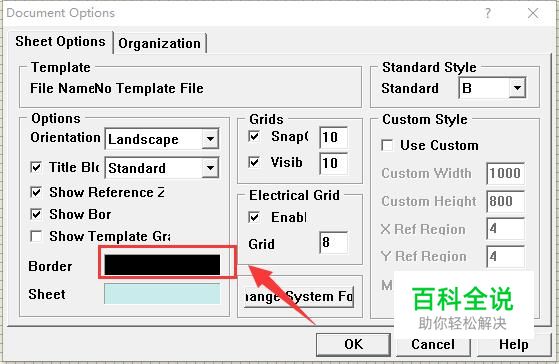This screenshot has width=559, height=364.
Task: Toggle the Snap grid checkbox
Action: pyautogui.click(x=254, y=136)
